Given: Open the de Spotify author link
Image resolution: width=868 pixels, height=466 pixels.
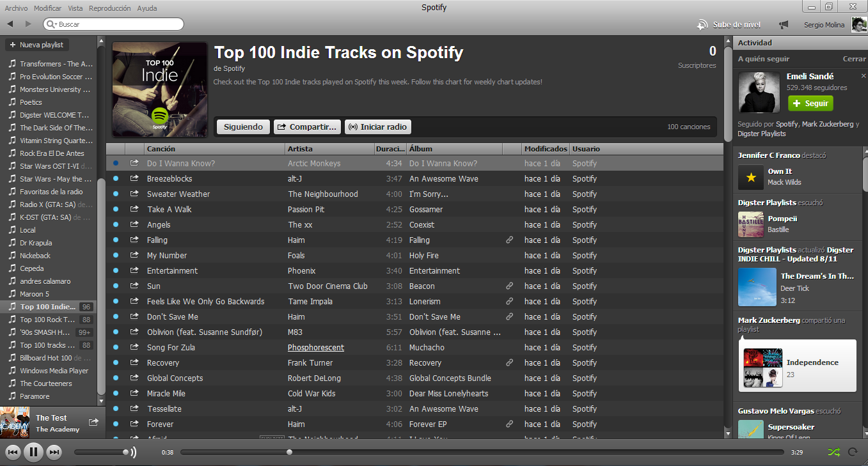Looking at the screenshot, I should [230, 68].
